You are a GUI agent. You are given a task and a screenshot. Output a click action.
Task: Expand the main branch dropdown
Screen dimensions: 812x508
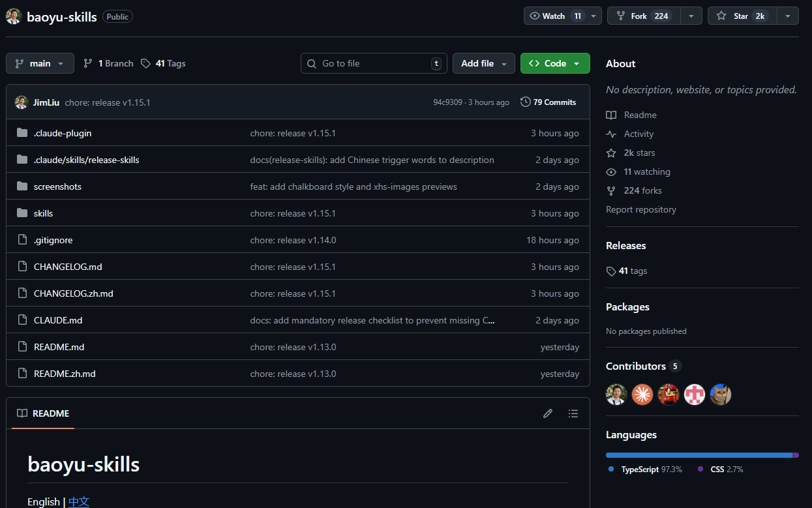tap(40, 63)
